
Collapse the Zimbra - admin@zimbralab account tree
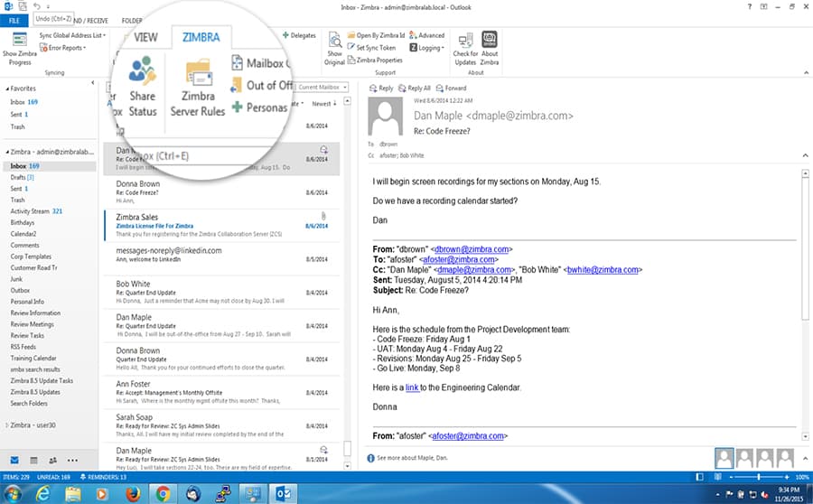pyautogui.click(x=7, y=152)
